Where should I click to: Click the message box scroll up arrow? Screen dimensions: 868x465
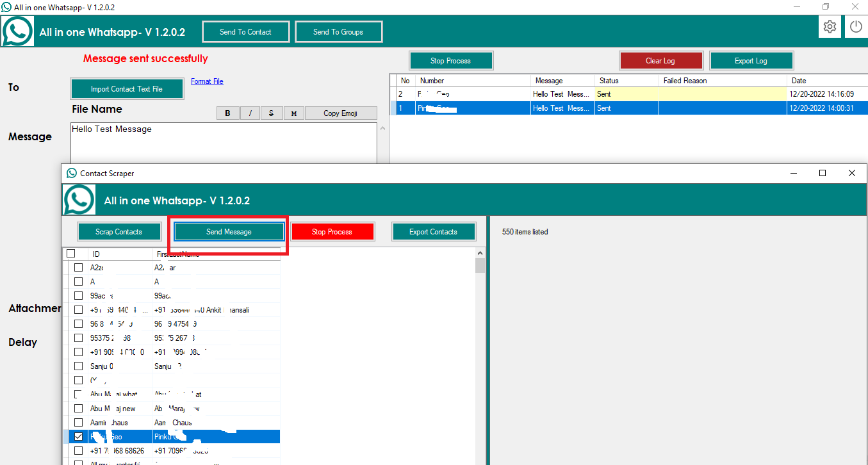pos(384,128)
